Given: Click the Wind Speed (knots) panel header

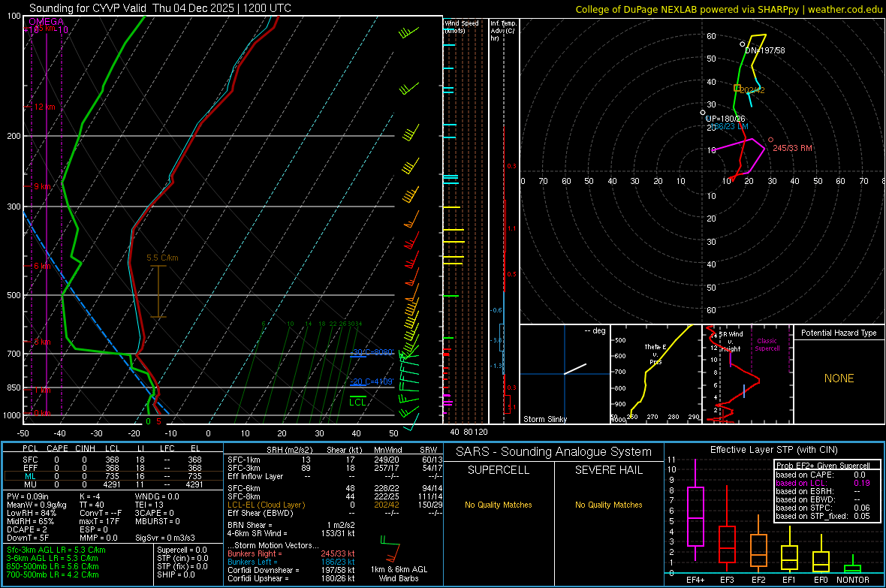Looking at the screenshot, I should 461,26.
